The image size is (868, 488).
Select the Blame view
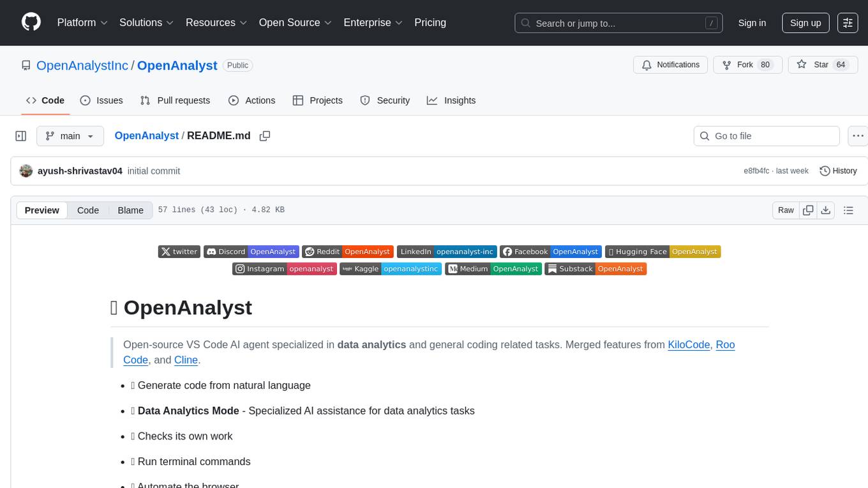tap(131, 210)
